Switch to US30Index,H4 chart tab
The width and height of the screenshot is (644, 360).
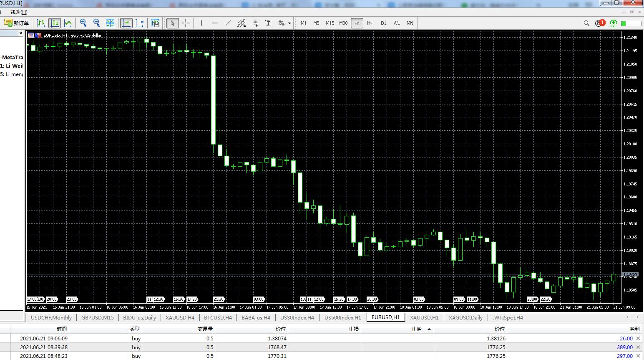297,317
